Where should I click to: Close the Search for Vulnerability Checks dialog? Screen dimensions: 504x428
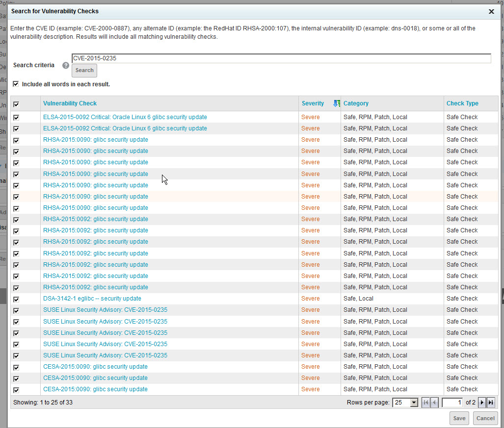491,11
